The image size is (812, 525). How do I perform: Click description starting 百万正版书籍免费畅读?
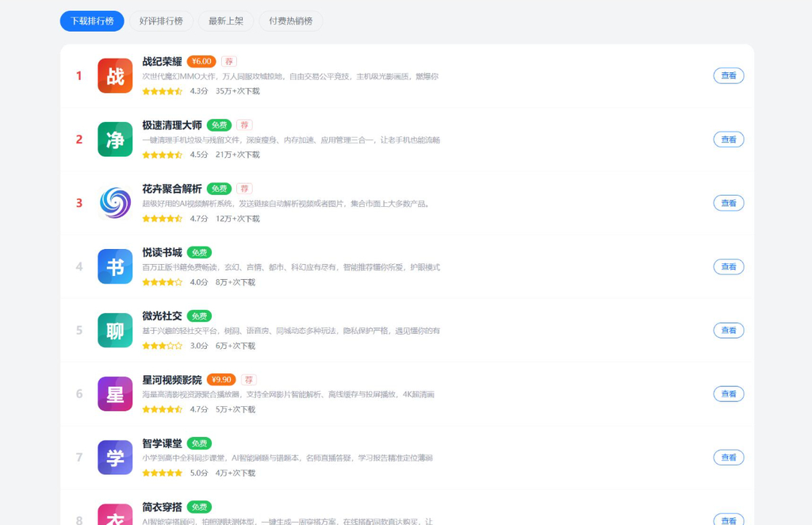click(291, 268)
